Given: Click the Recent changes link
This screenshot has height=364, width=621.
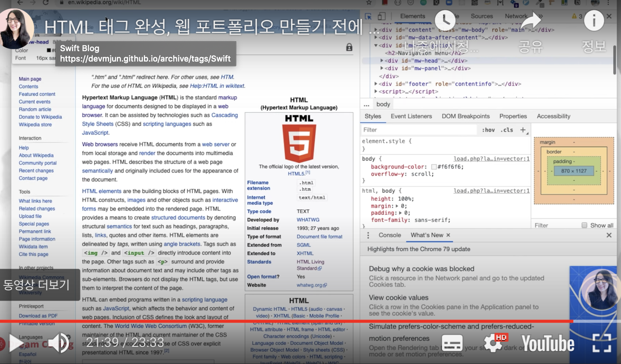Looking at the screenshot, I should coord(36,171).
